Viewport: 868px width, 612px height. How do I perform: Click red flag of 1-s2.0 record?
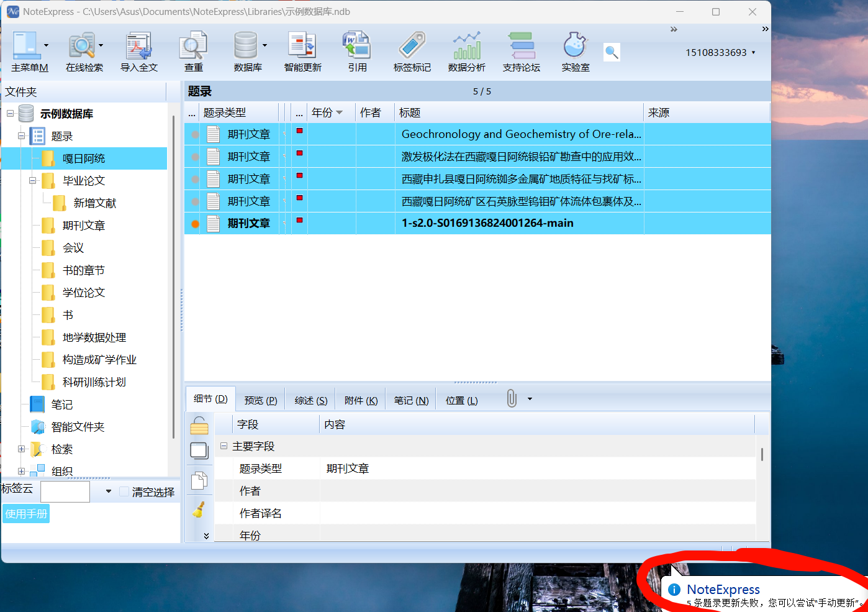(x=299, y=221)
